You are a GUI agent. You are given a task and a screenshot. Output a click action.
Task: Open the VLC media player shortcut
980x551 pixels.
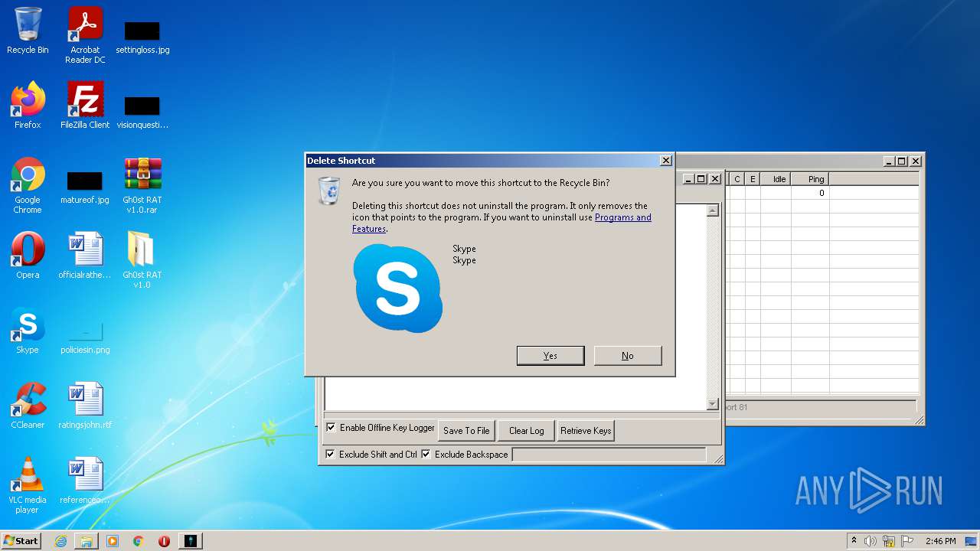(x=28, y=485)
